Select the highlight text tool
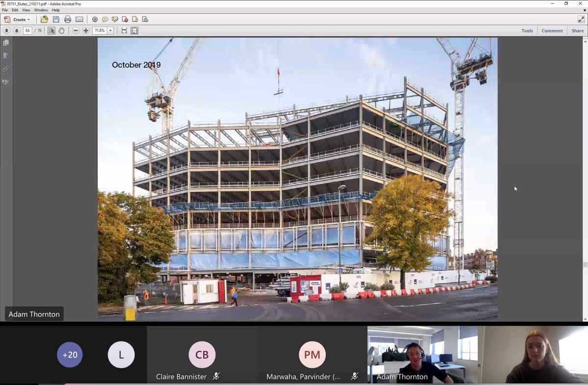 (x=115, y=20)
